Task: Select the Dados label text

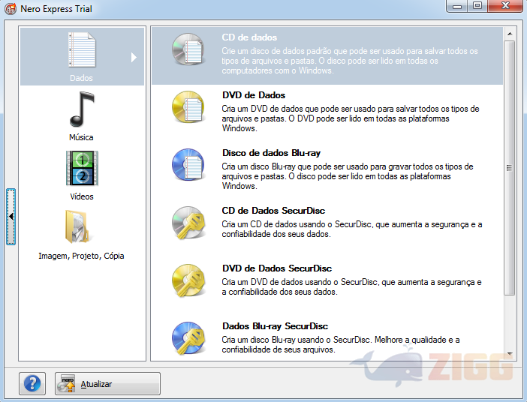Action: click(81, 78)
